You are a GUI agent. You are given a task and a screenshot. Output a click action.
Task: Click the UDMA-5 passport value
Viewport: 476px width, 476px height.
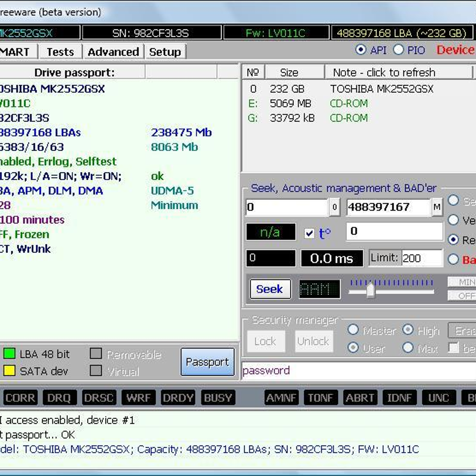172,191
